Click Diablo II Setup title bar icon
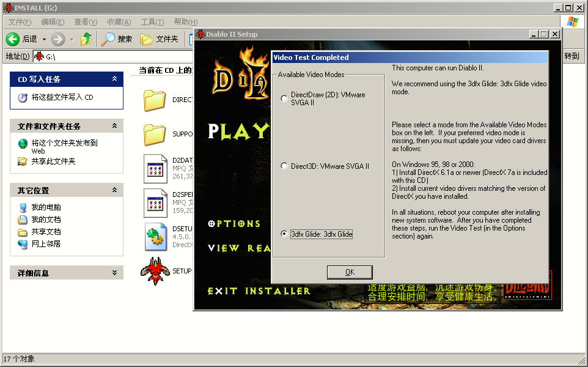The height and width of the screenshot is (367, 588). 200,34
